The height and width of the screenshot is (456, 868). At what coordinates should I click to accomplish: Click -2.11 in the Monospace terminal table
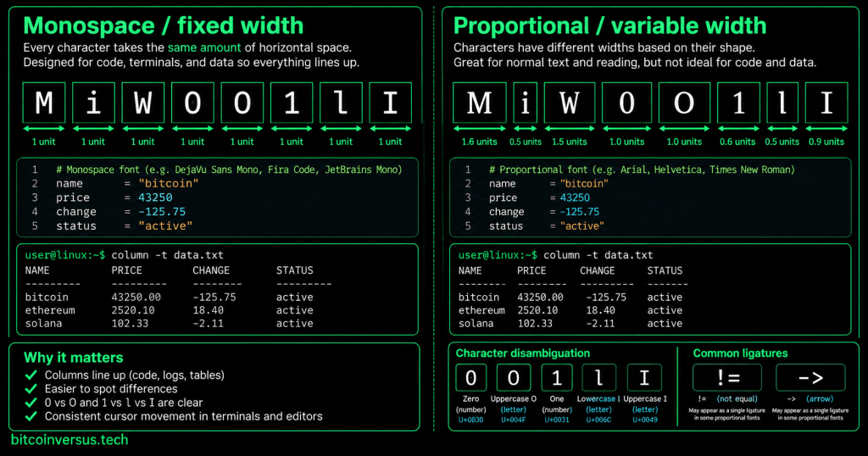click(209, 324)
